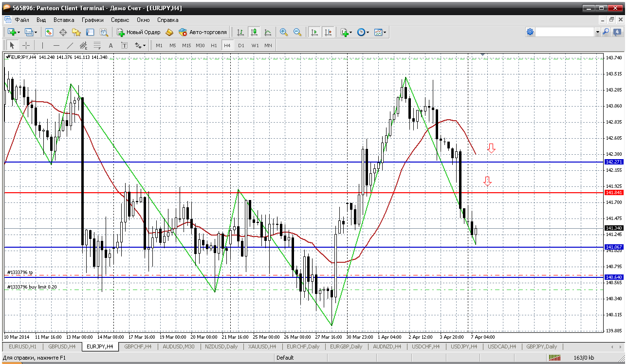This screenshot has height=364, width=627.
Task: Switch to the GBPUSD,H4 chart tab
Action: (x=62, y=346)
